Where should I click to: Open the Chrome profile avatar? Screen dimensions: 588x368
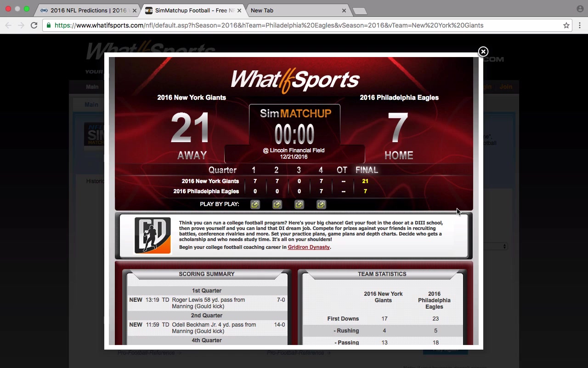(580, 9)
